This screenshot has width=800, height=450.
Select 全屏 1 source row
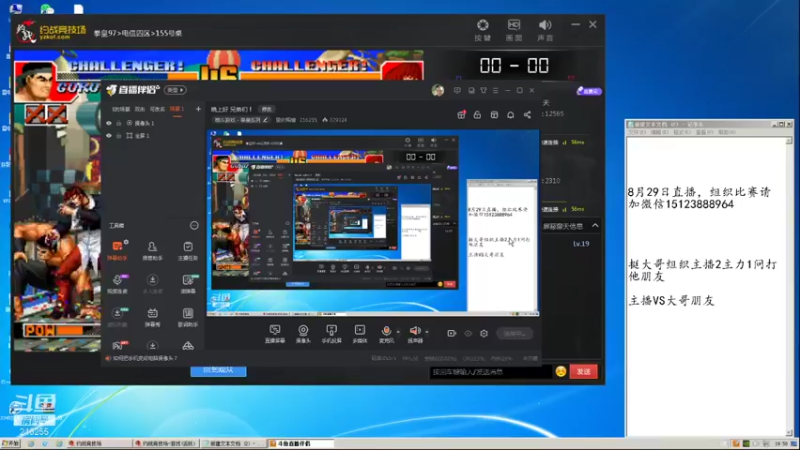[x=152, y=136]
